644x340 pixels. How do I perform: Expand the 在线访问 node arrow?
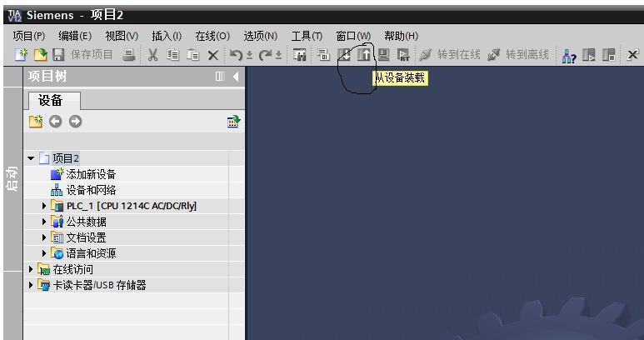coord(31,269)
